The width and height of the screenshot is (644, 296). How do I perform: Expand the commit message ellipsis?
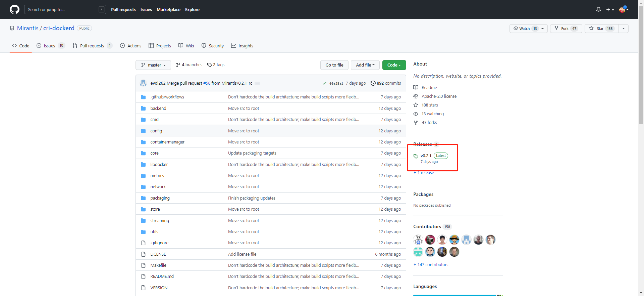click(258, 83)
